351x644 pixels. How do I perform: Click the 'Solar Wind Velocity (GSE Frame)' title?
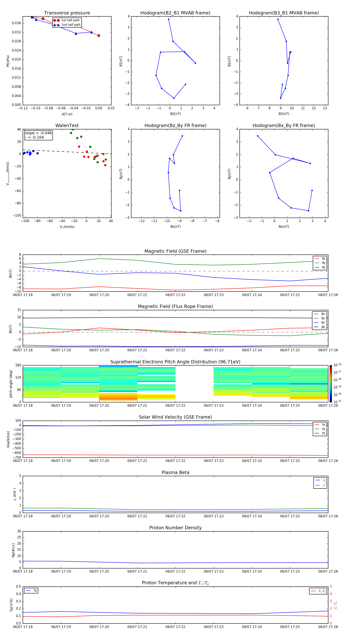point(175,417)
